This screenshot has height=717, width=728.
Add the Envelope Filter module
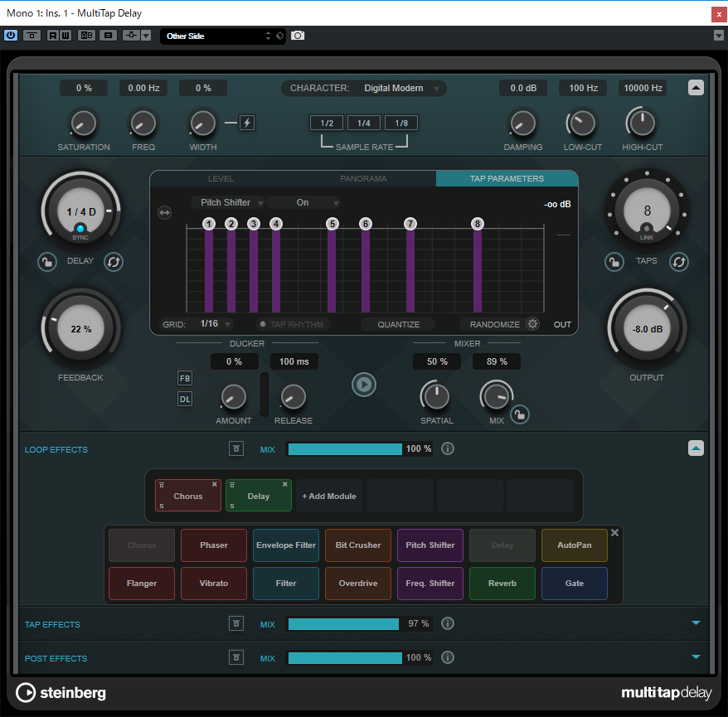(286, 545)
